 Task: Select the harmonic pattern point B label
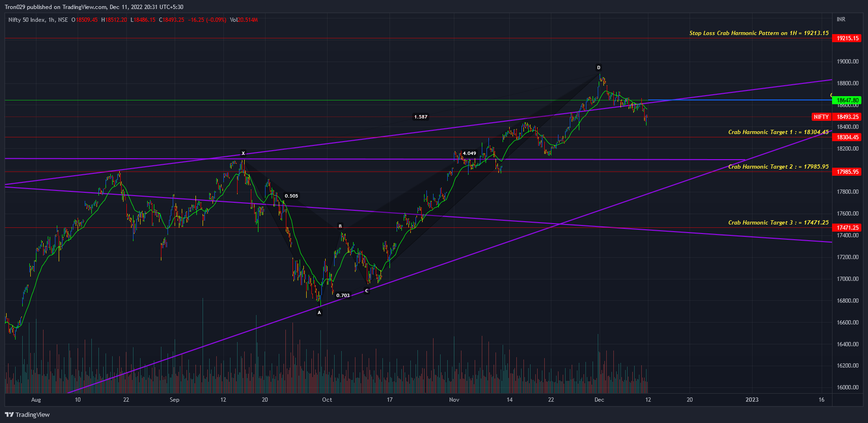pyautogui.click(x=340, y=226)
